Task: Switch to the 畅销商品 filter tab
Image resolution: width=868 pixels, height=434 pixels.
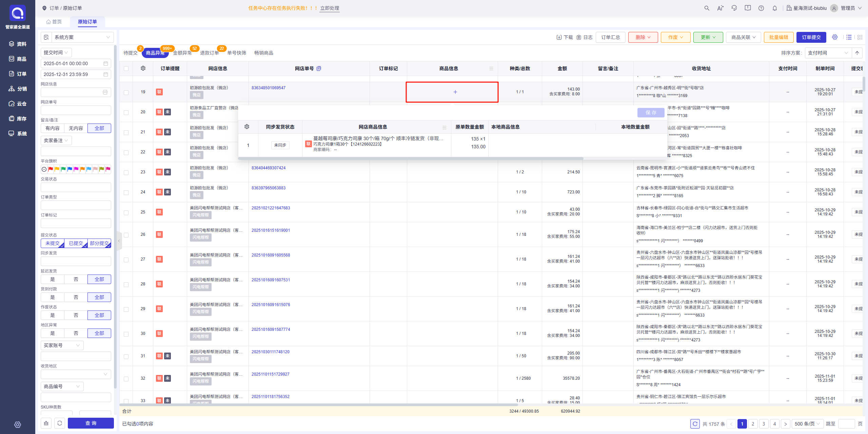Action: [x=264, y=53]
